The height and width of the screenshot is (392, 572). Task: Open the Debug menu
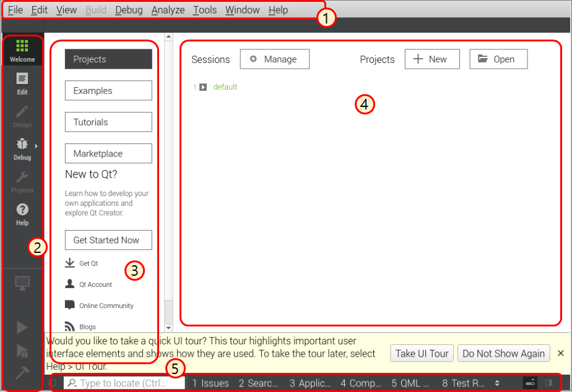click(x=129, y=10)
